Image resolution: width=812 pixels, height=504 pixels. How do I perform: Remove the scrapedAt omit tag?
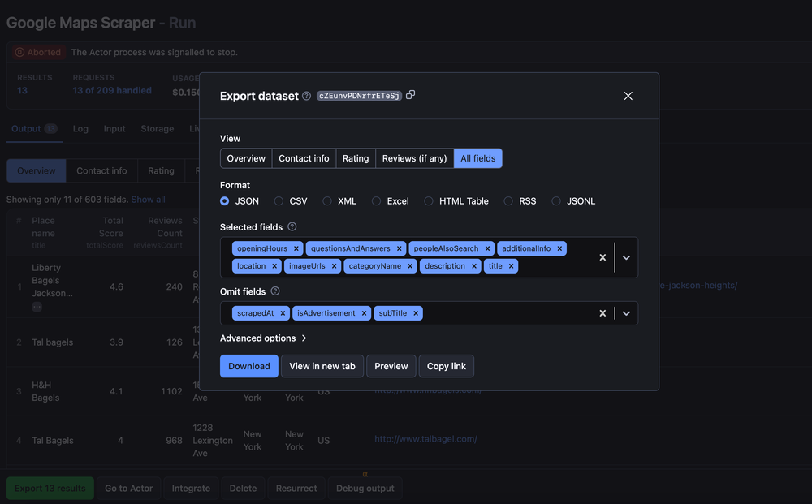283,313
